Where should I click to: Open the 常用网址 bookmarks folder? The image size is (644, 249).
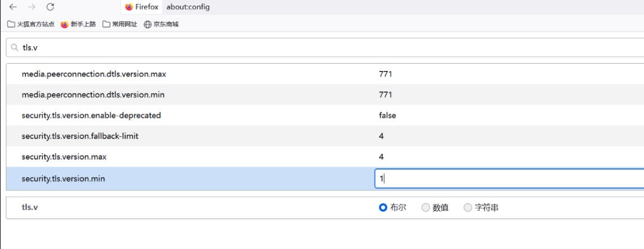[x=119, y=24]
